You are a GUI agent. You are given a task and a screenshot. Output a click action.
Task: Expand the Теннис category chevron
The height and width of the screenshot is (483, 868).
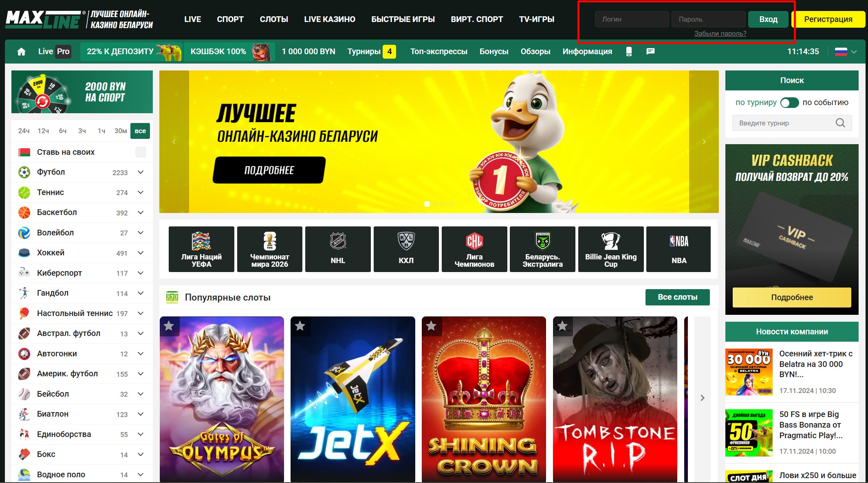click(141, 192)
